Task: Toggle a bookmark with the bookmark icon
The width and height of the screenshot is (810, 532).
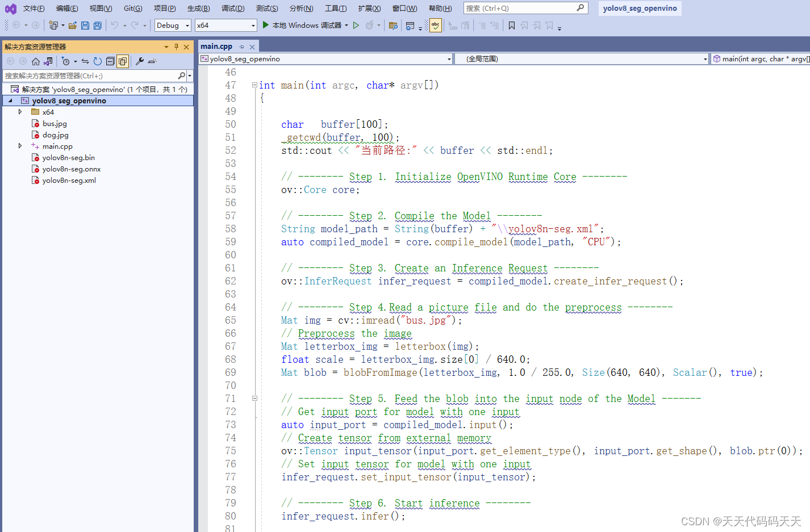Action: click(x=512, y=25)
